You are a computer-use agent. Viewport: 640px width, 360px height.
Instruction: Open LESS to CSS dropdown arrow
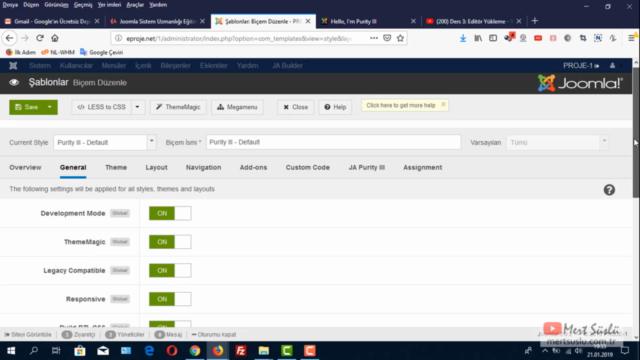tap(138, 107)
